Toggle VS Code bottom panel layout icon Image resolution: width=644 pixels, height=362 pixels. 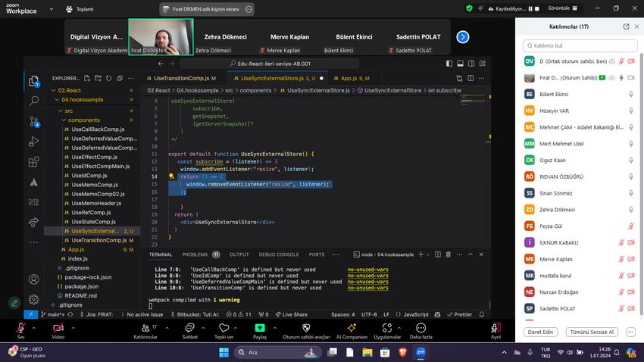coord(461,64)
